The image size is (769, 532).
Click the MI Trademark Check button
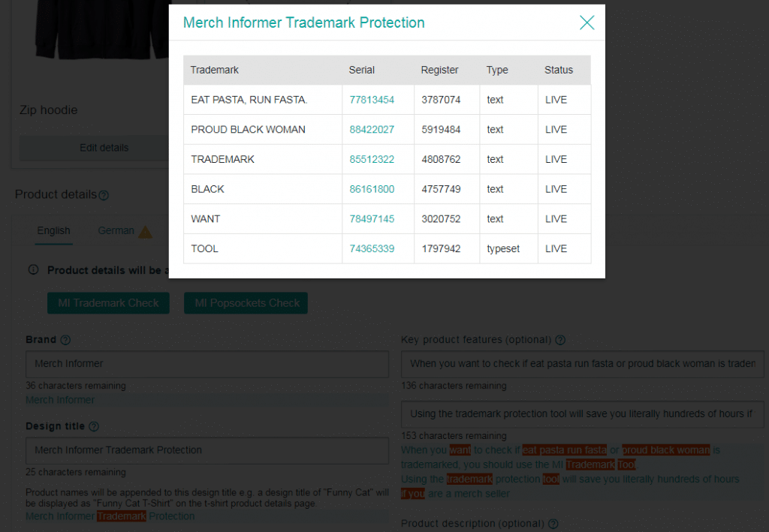pos(108,303)
